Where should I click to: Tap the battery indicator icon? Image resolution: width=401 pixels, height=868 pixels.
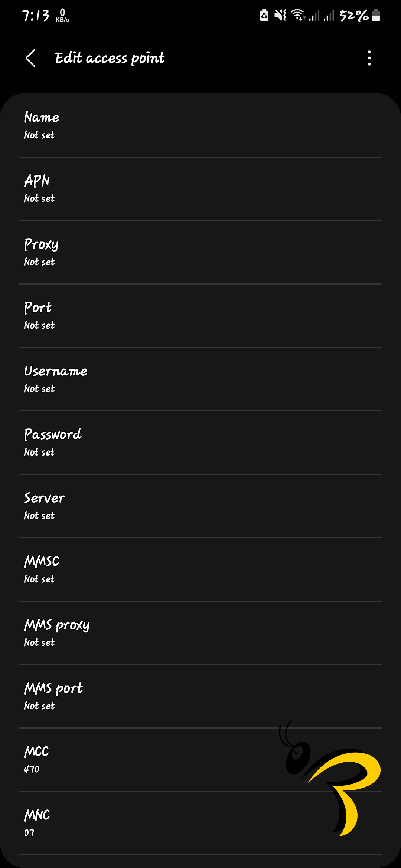(376, 15)
